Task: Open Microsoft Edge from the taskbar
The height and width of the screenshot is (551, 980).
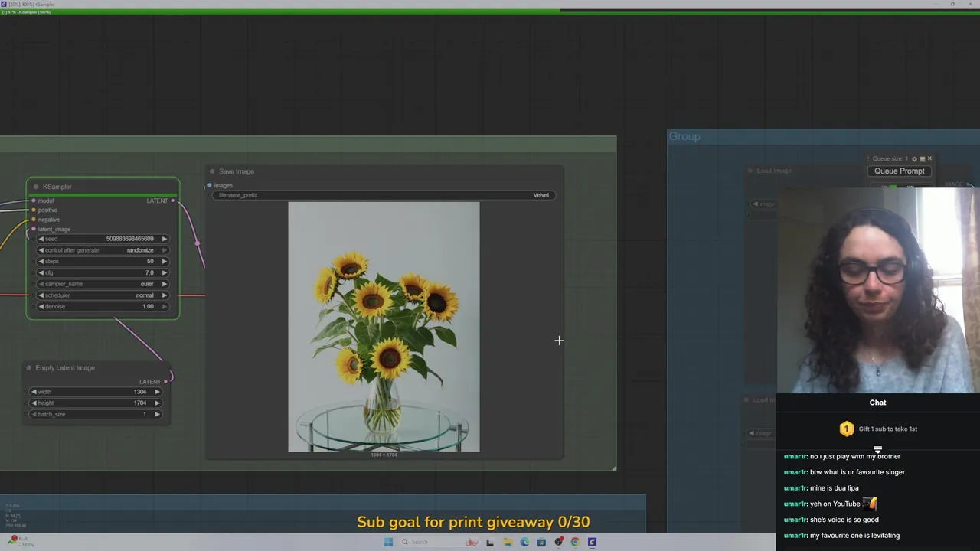Action: click(524, 542)
